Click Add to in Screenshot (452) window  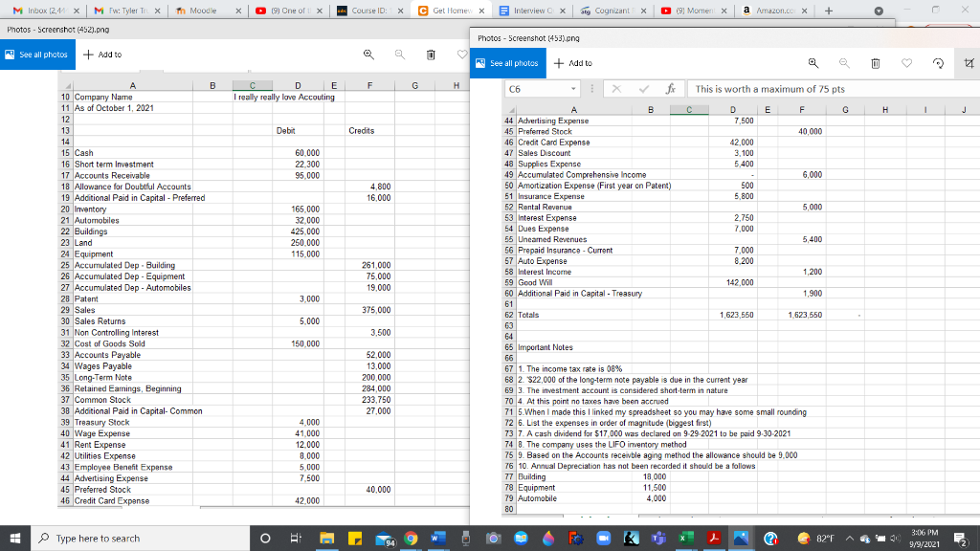tap(102, 55)
